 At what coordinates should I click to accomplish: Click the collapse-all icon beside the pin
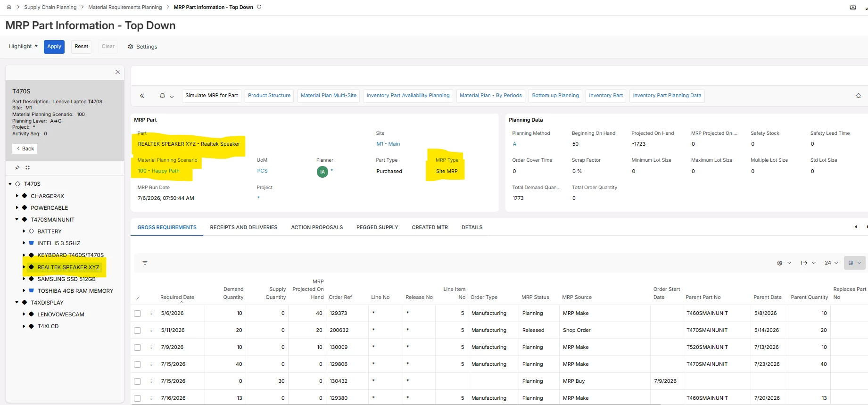point(27,167)
